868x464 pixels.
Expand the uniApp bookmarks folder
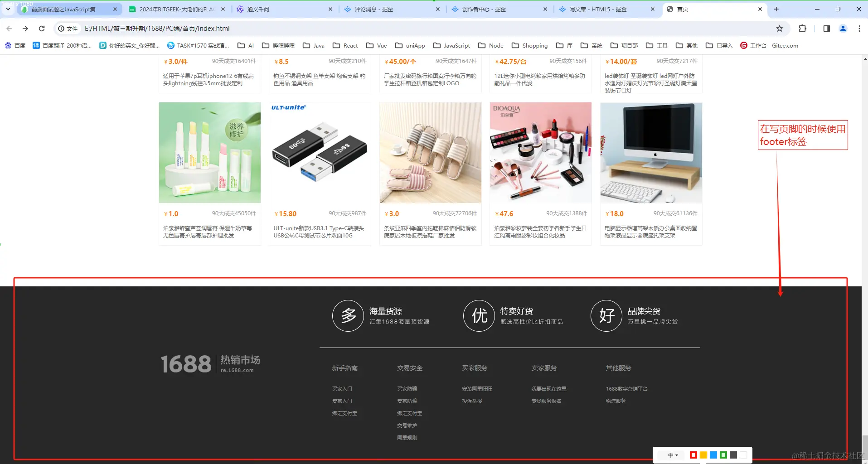(x=410, y=45)
